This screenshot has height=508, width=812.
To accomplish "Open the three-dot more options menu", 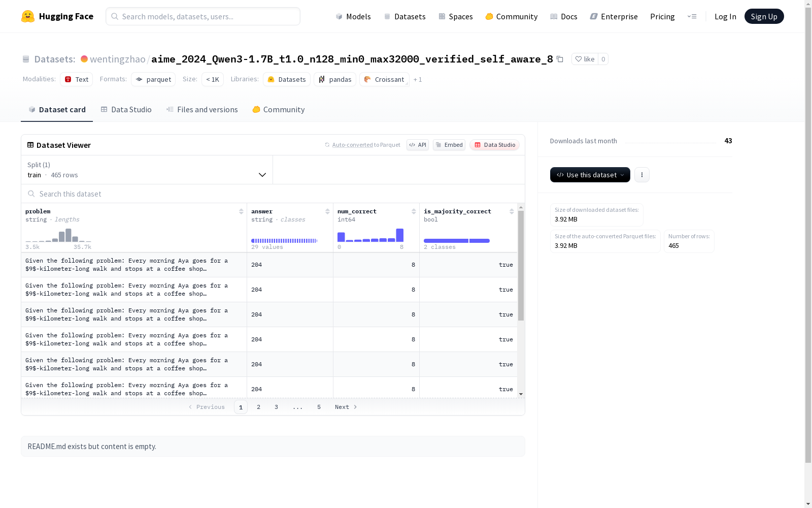I will point(642,175).
